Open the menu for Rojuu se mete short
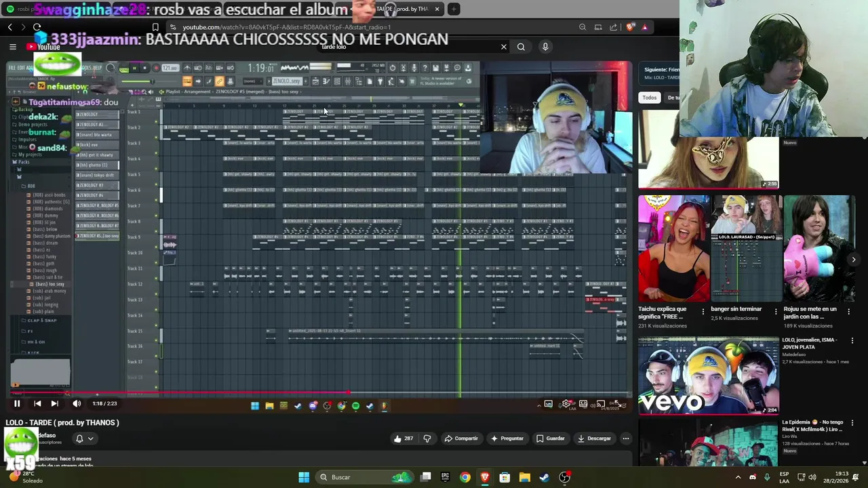Viewport: 868px width, 488px height. click(x=850, y=312)
